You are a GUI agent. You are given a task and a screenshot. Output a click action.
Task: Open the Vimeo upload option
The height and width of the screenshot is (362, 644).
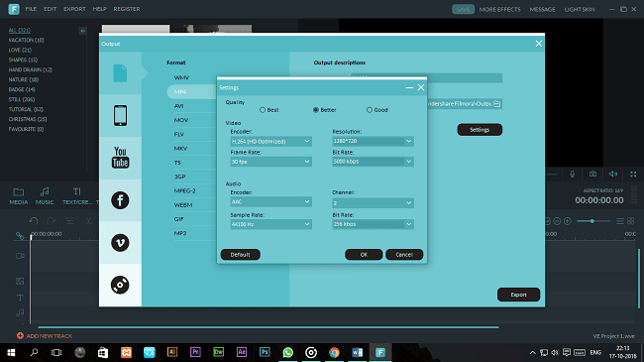pyautogui.click(x=120, y=243)
